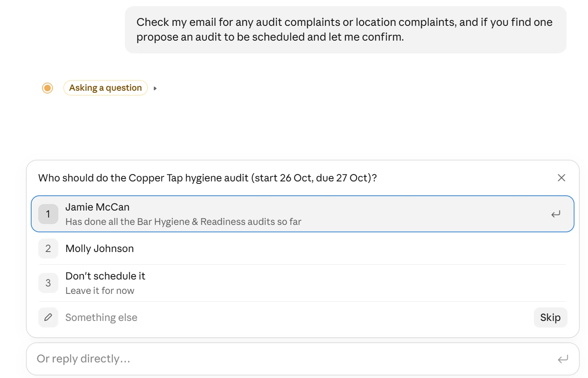Skip the audit question
Image resolution: width=588 pixels, height=378 pixels.
click(550, 317)
